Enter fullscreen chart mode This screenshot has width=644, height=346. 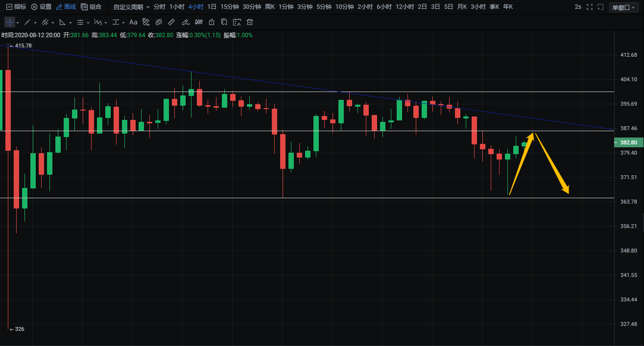pos(589,7)
